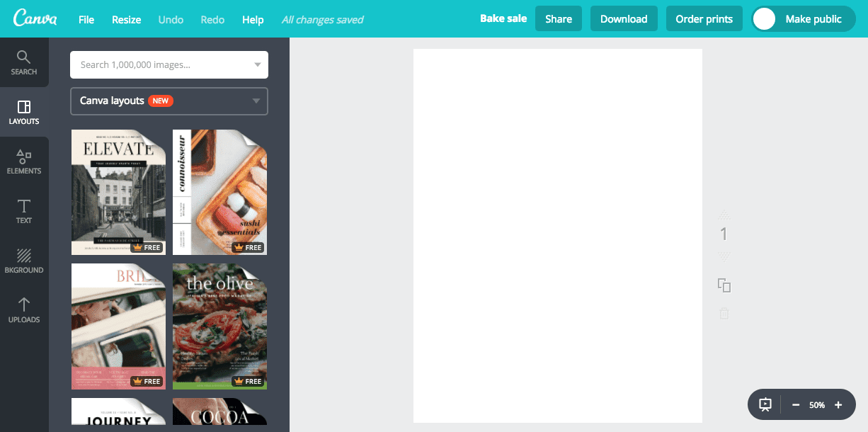This screenshot has width=868, height=432.
Task: Open the Resize menu
Action: [126, 19]
